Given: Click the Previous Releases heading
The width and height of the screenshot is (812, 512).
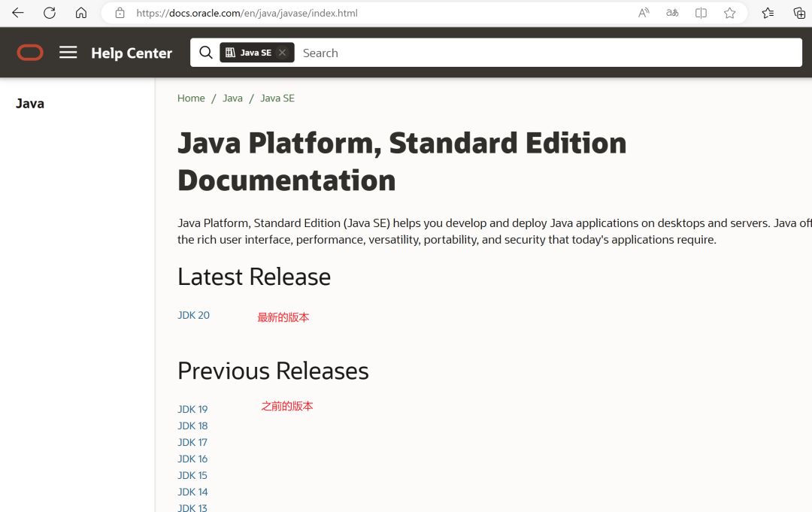Looking at the screenshot, I should [x=273, y=371].
